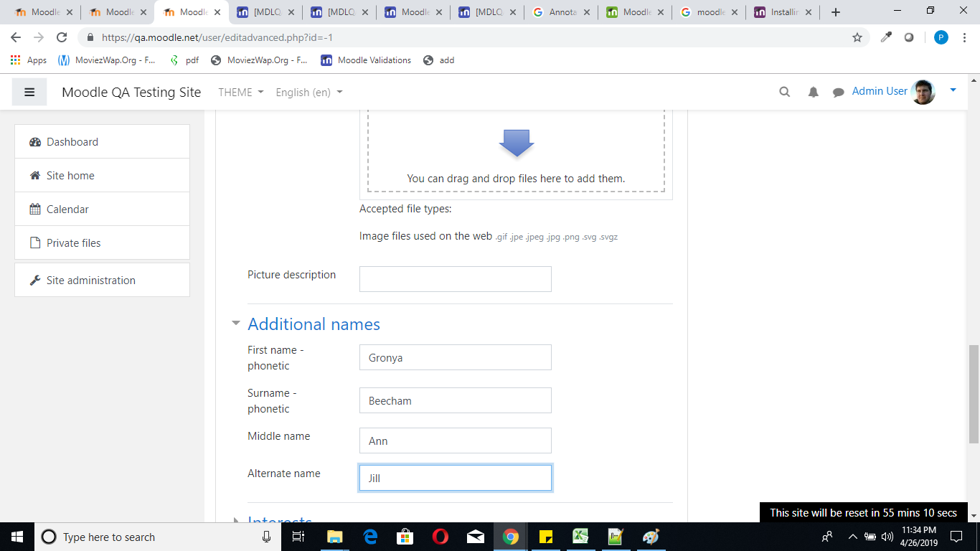
Task: Open the Action Center notification icon
Action: click(956, 537)
